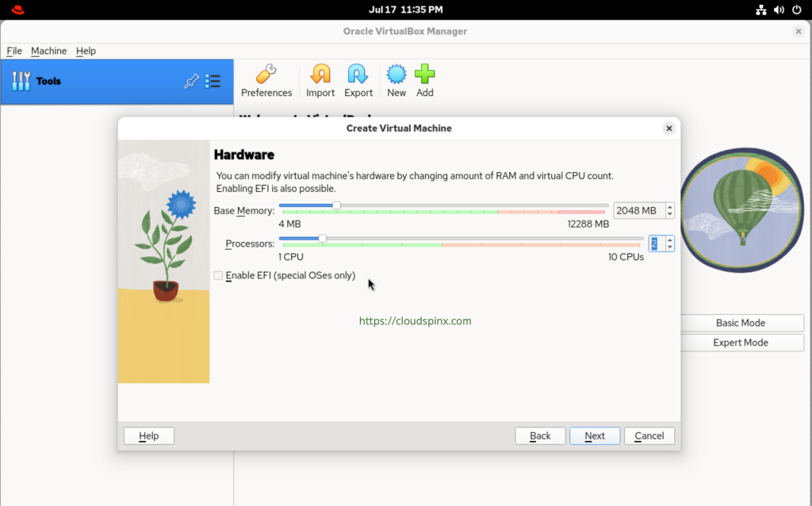
Task: Close the Create Virtual Machine dialog
Action: (669, 128)
